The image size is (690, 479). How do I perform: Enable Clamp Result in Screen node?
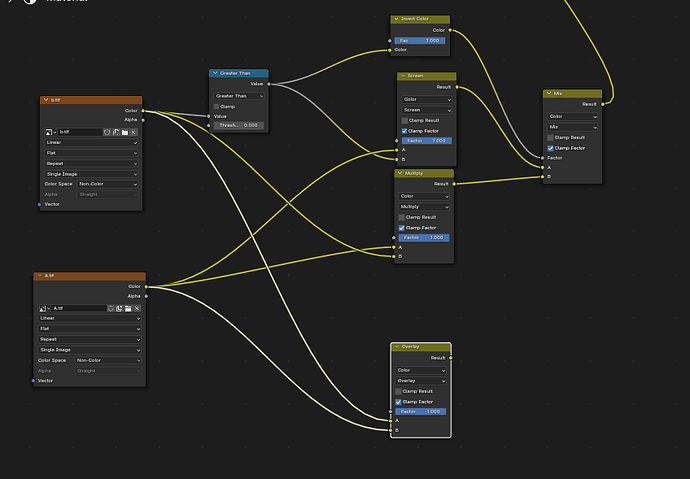click(x=404, y=121)
